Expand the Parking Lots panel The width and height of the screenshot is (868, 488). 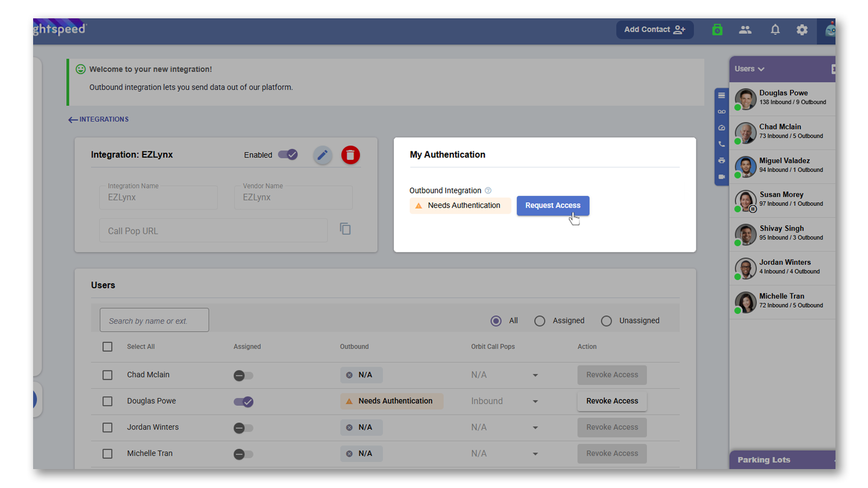(x=782, y=460)
